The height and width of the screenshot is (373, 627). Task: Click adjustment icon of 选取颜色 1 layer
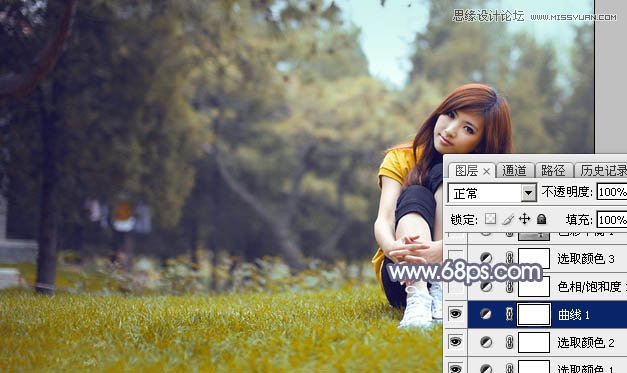[x=486, y=368]
